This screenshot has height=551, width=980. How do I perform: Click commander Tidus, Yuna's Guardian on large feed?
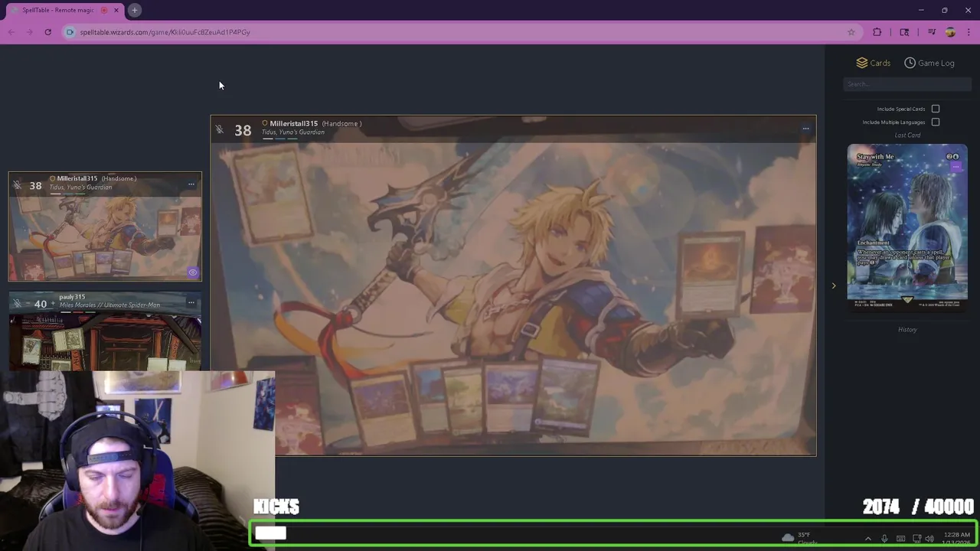pos(293,132)
